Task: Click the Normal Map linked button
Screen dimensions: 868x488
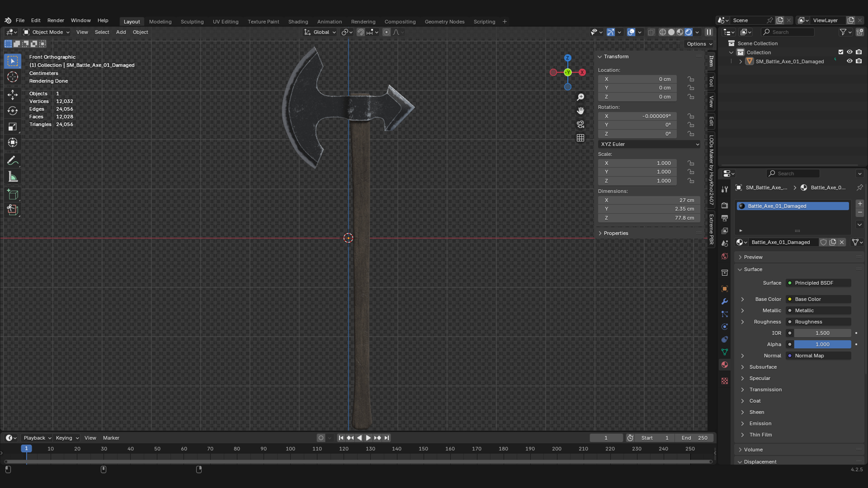Action: point(818,356)
